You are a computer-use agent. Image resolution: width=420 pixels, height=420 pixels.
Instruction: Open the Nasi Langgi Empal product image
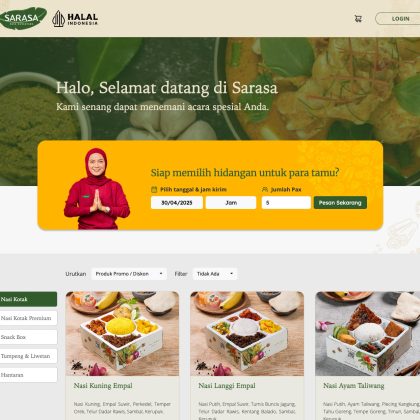(247, 334)
